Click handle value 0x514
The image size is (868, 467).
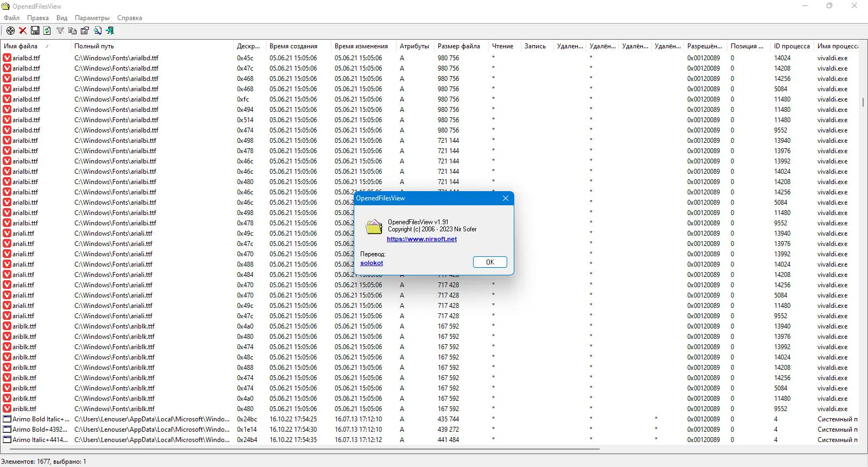(x=245, y=120)
